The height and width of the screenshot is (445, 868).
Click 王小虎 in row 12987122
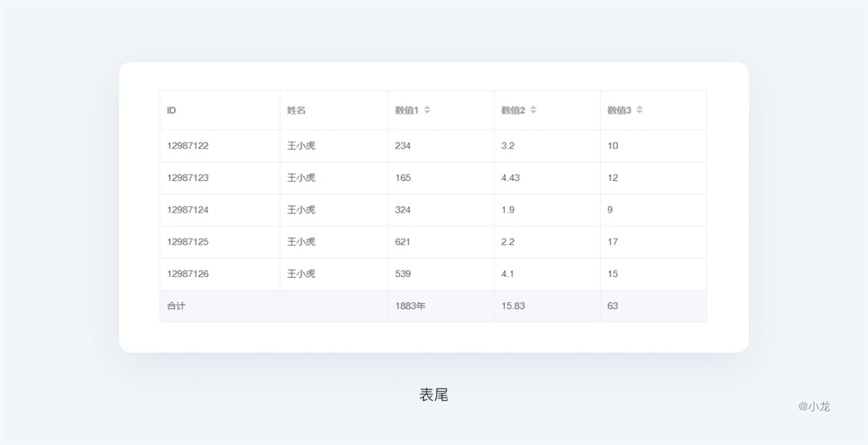(x=301, y=145)
